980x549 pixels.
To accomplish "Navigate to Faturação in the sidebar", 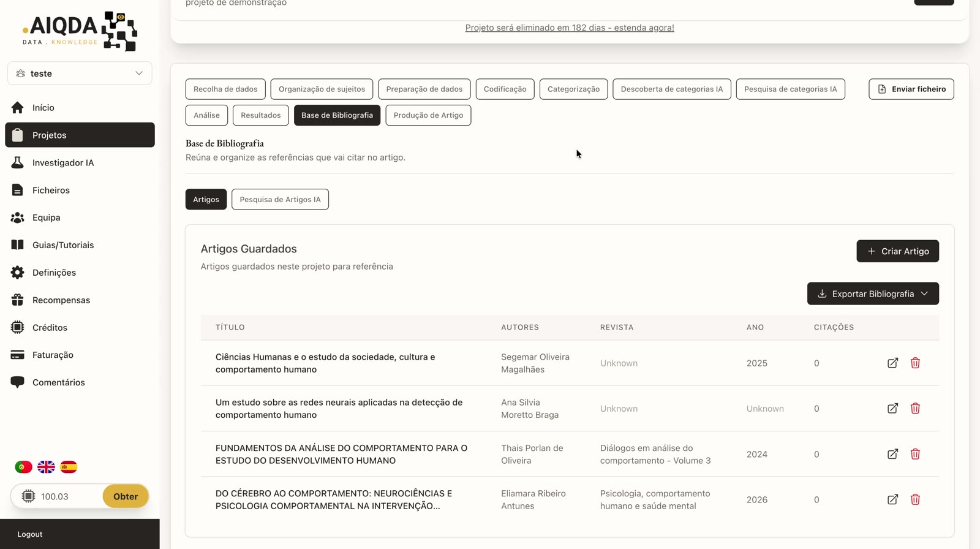I will (x=80, y=355).
